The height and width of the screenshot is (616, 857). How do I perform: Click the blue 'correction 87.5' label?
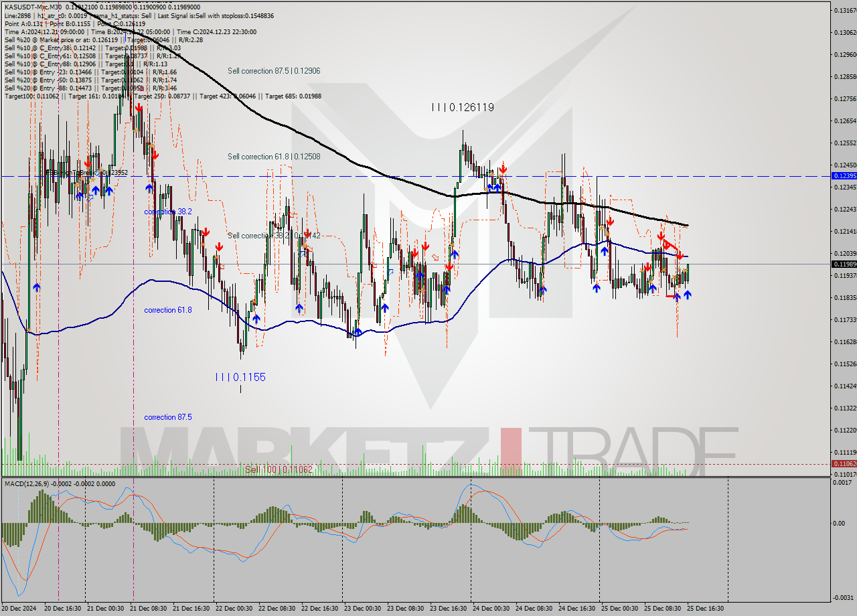[x=168, y=417]
